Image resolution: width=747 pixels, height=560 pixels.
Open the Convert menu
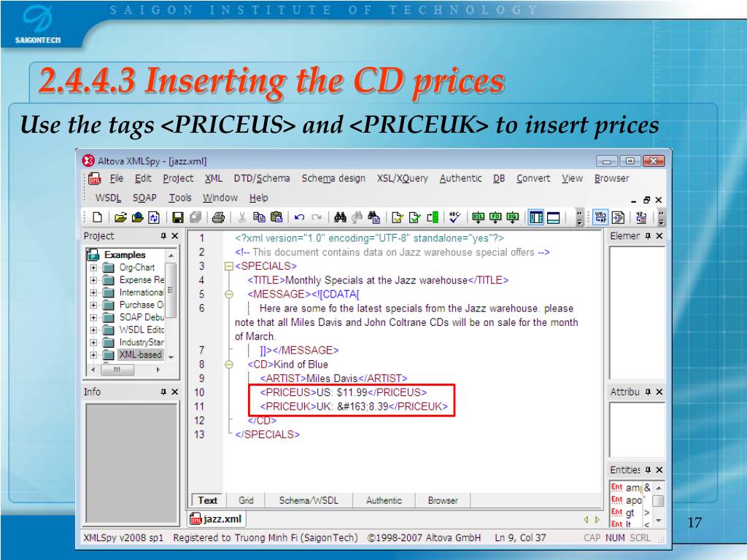(533, 179)
